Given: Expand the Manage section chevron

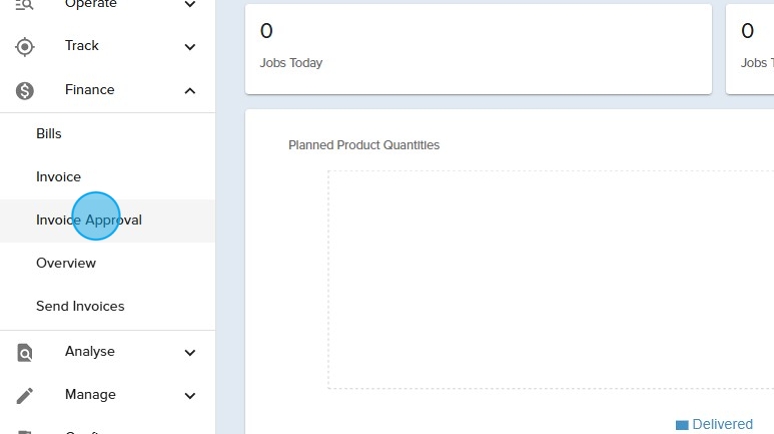Looking at the screenshot, I should tap(190, 396).
